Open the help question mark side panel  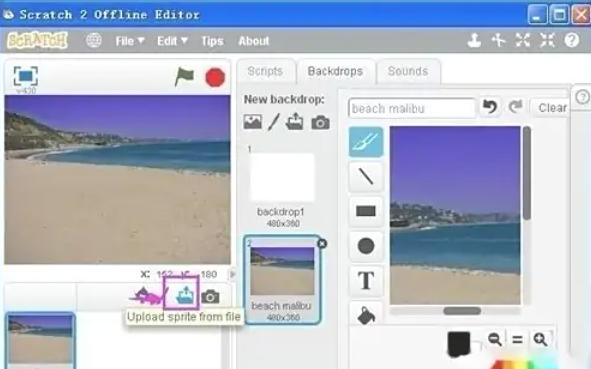point(582,97)
